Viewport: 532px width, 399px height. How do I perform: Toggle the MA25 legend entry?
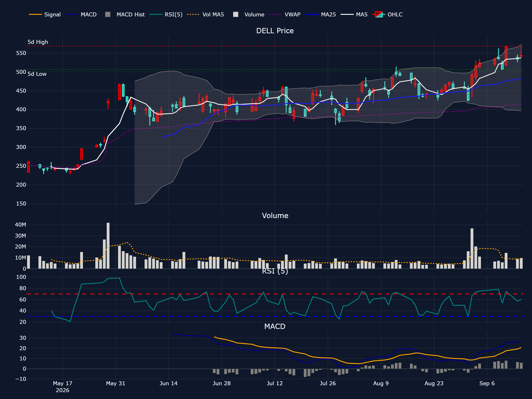coord(321,14)
